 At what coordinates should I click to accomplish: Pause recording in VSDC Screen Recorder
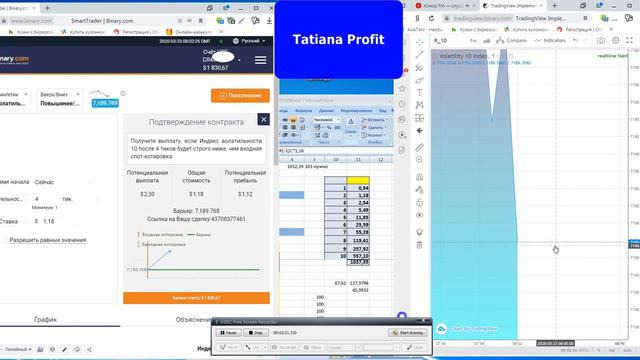(x=228, y=333)
